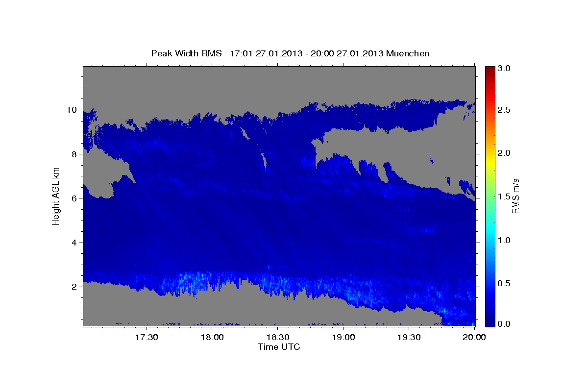Click the colorbar value 3.0
This screenshot has width=588, height=392.
pos(505,68)
